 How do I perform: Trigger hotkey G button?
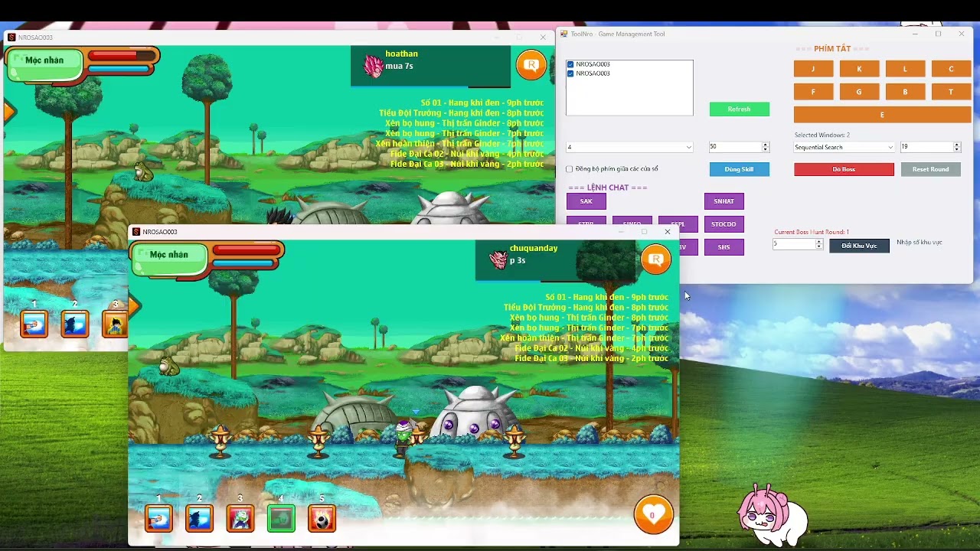tap(859, 92)
